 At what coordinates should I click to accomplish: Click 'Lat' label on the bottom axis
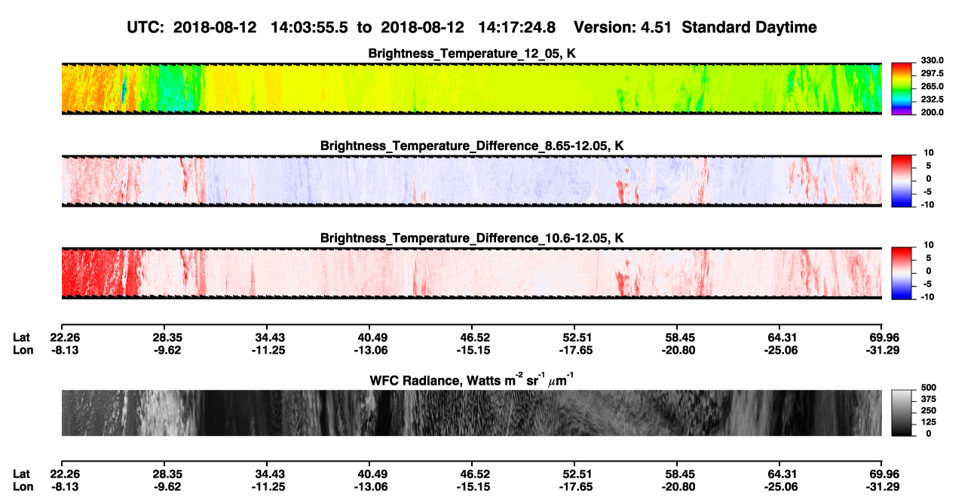(21, 474)
